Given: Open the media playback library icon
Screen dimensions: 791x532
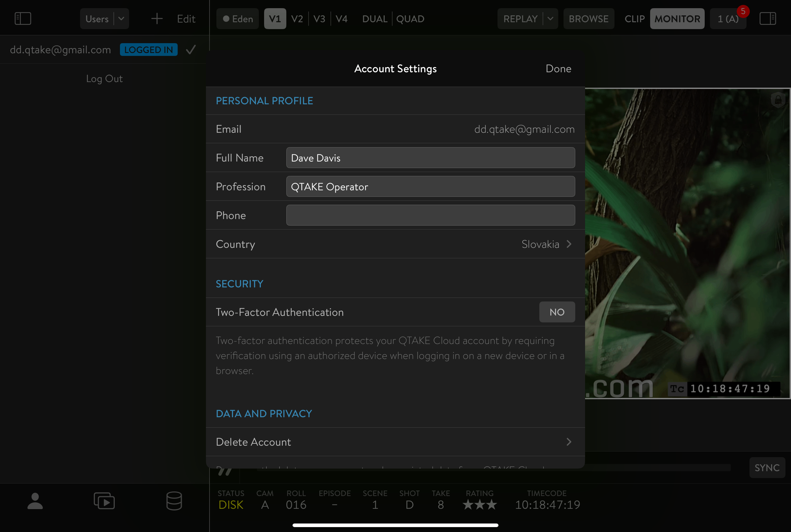Looking at the screenshot, I should pos(104,501).
